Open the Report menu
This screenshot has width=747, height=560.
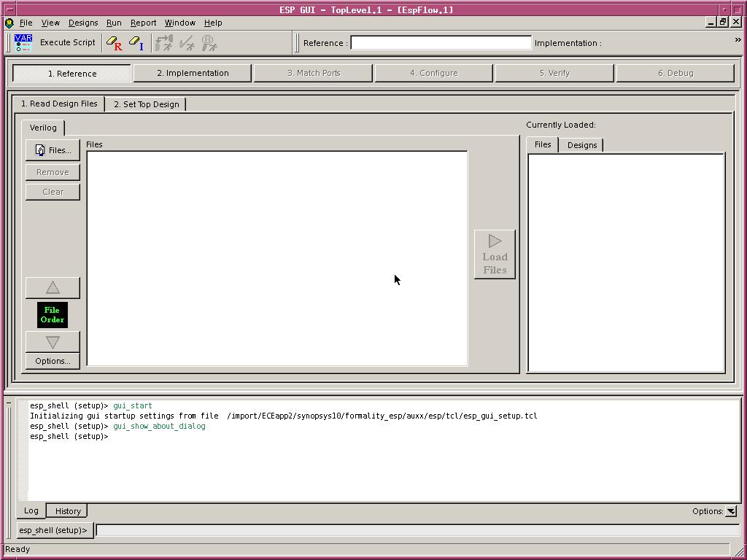[x=144, y=23]
